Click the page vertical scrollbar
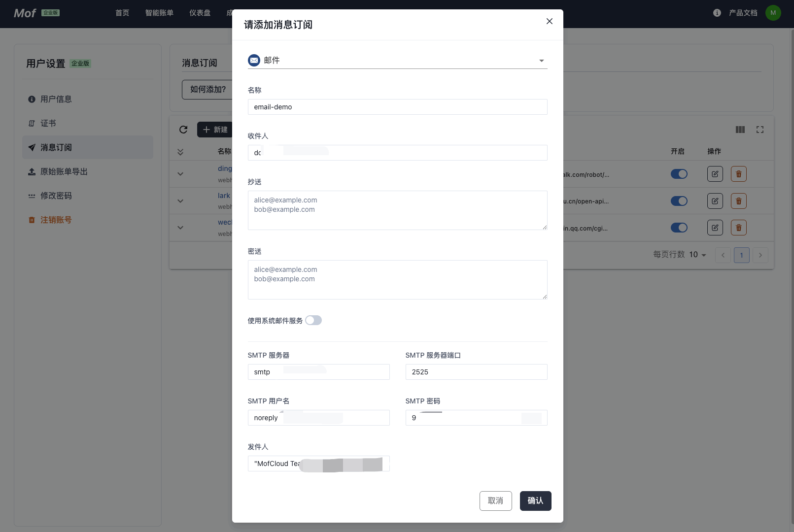Image resolution: width=794 pixels, height=532 pixels. (x=792, y=276)
